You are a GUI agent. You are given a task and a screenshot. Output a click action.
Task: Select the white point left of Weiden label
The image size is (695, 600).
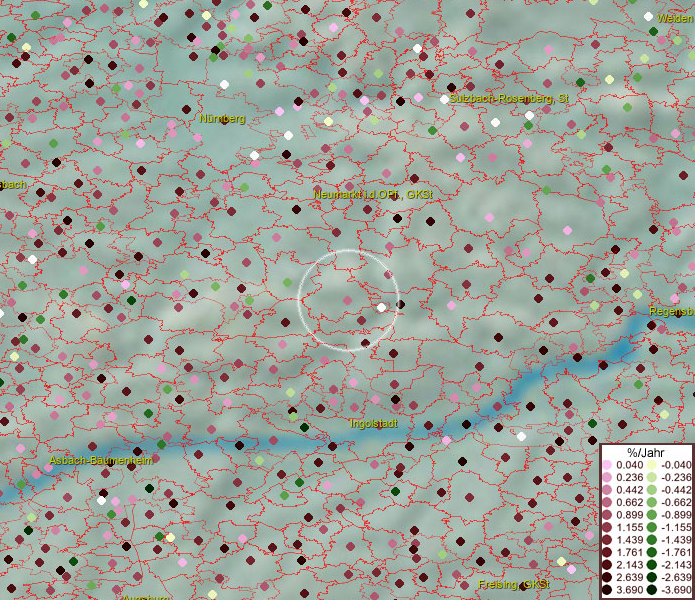click(x=648, y=17)
